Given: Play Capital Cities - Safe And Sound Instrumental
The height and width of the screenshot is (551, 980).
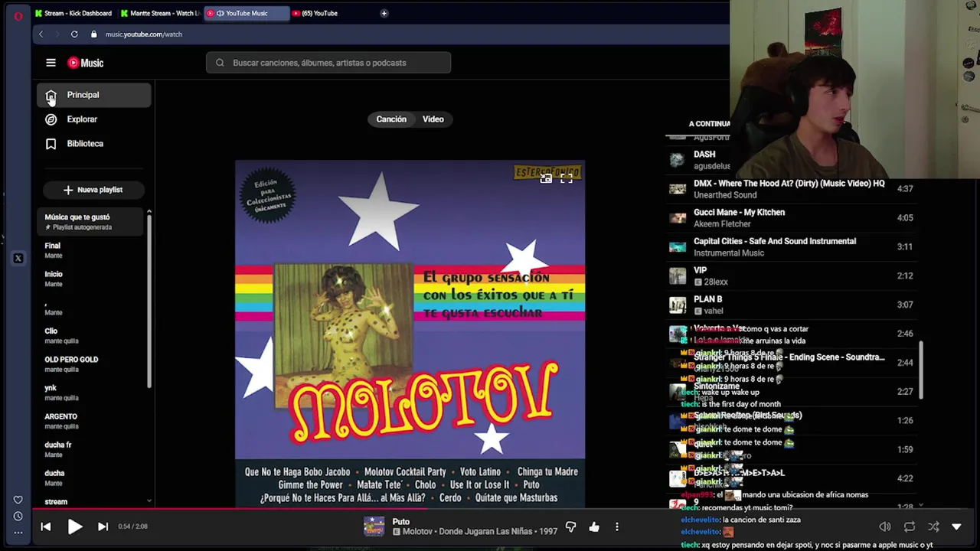Looking at the screenshot, I should pyautogui.click(x=792, y=246).
